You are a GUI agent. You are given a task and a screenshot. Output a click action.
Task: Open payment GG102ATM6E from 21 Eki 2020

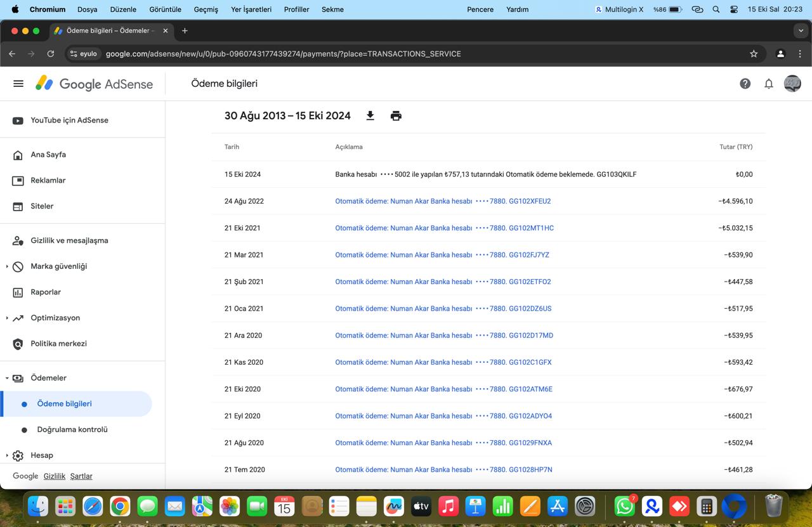[x=444, y=389]
